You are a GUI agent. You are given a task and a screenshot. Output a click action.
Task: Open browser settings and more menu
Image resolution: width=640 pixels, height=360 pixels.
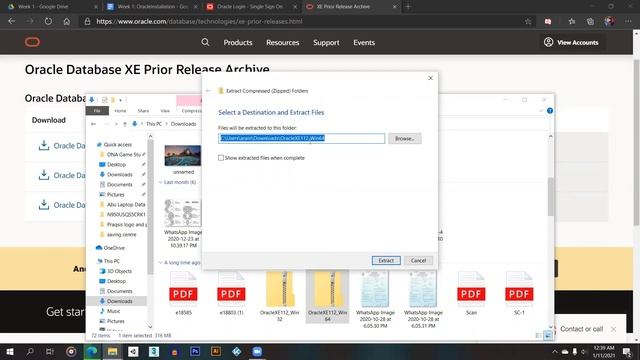coord(628,21)
